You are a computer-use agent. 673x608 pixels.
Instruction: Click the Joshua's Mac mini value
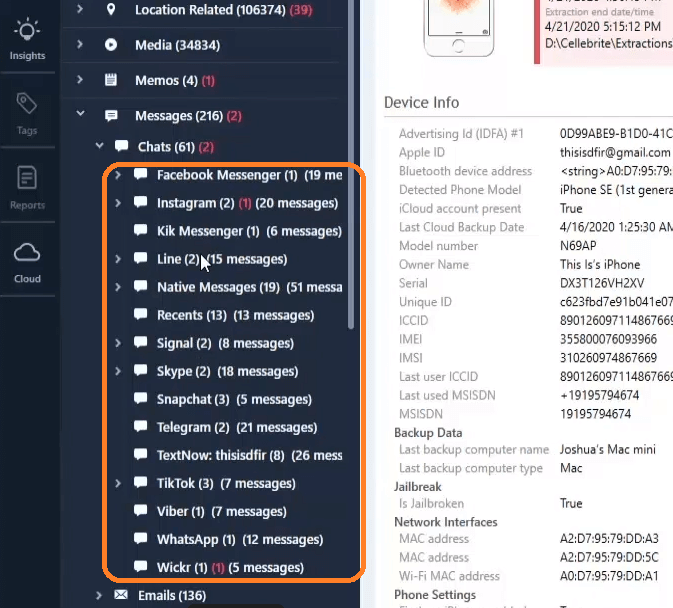coord(607,449)
